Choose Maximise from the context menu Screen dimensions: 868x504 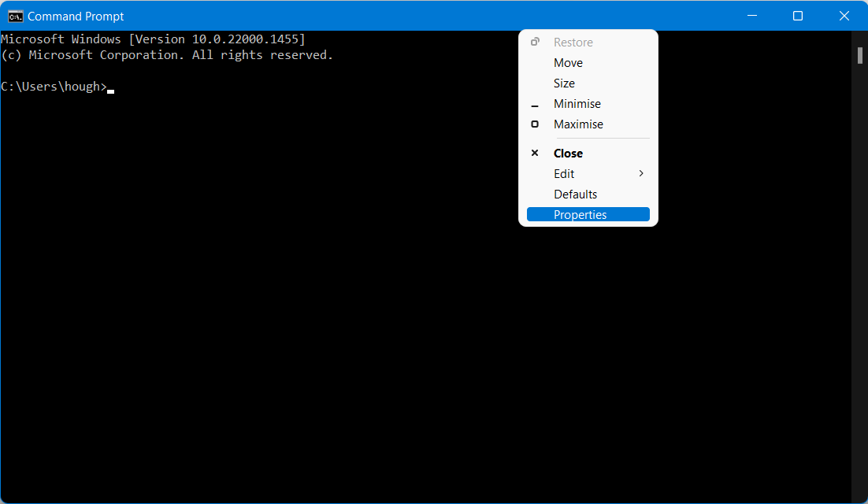(x=578, y=124)
